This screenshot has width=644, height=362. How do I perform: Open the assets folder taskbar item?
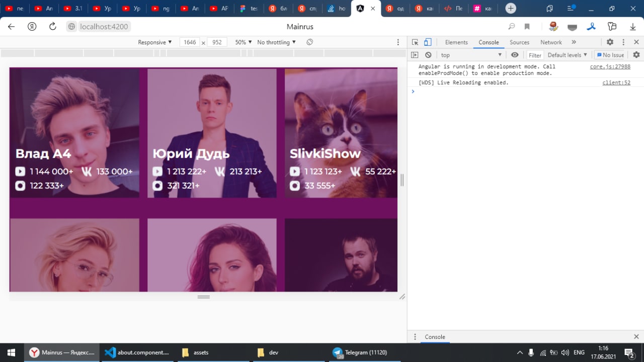click(212, 352)
